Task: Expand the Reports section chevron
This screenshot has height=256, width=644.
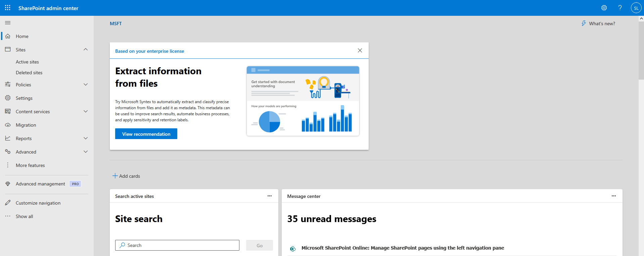Action: tap(86, 138)
